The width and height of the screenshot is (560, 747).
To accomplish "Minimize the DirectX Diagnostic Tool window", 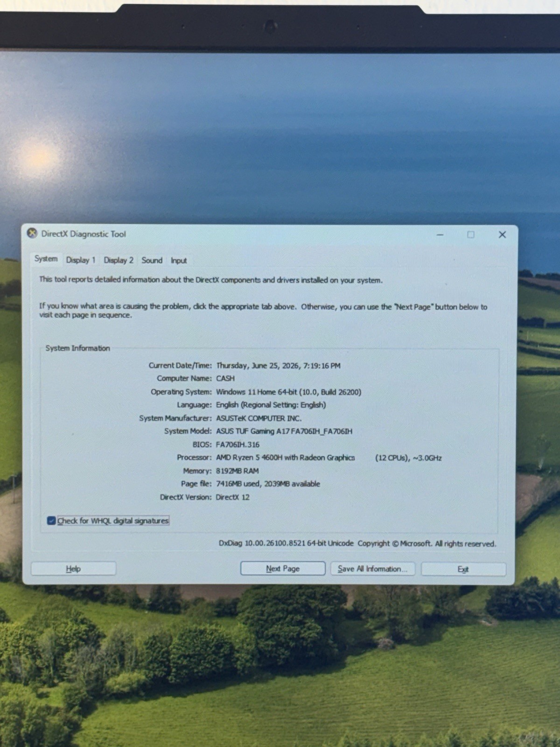I will pyautogui.click(x=440, y=234).
